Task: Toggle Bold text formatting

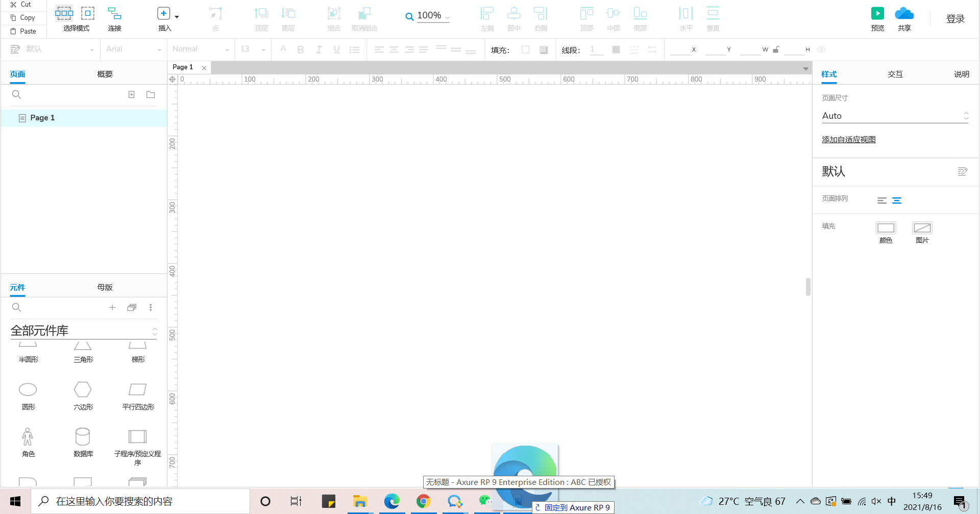Action: 301,49
